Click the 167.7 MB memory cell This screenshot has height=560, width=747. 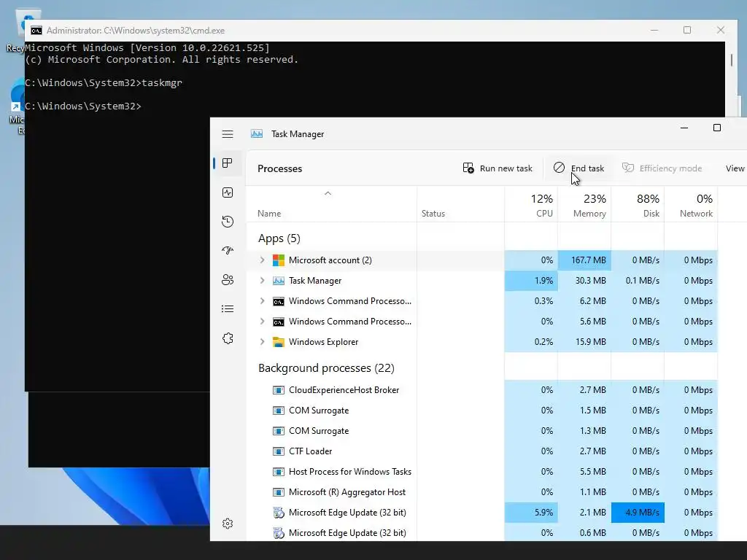pyautogui.click(x=584, y=260)
